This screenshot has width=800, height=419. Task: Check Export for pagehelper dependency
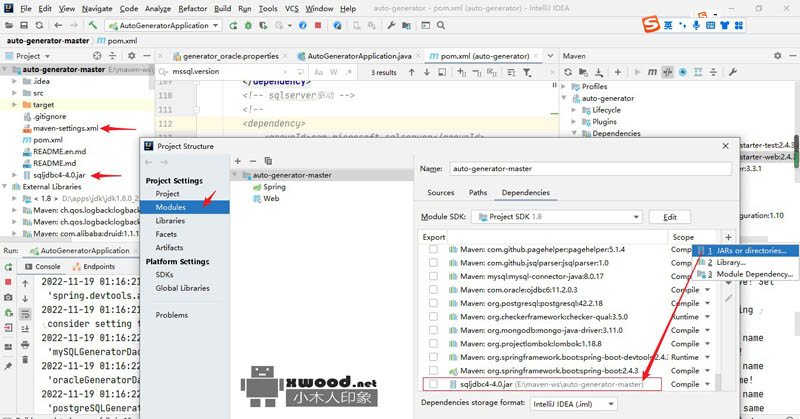(433, 249)
